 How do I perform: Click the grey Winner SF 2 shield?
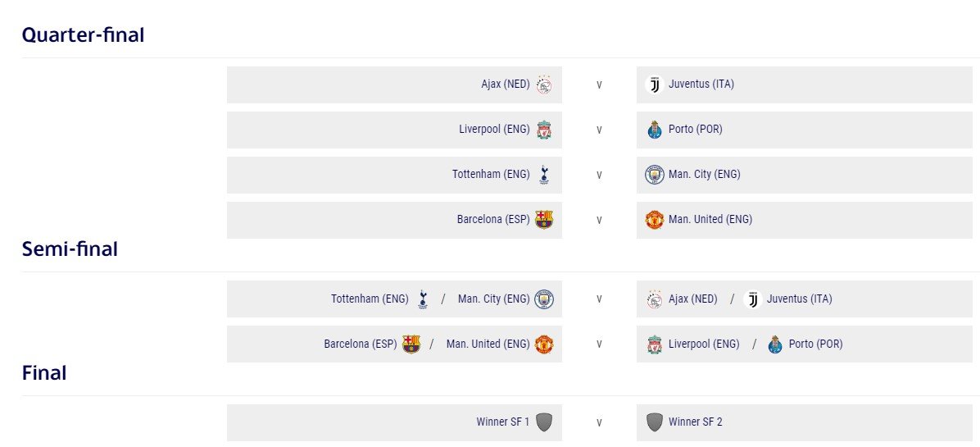(x=655, y=422)
